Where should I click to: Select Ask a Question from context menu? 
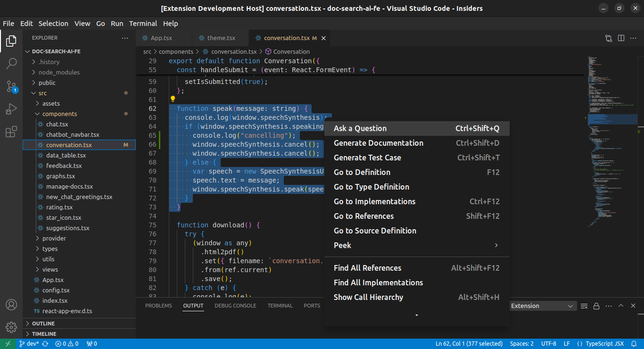tap(360, 128)
